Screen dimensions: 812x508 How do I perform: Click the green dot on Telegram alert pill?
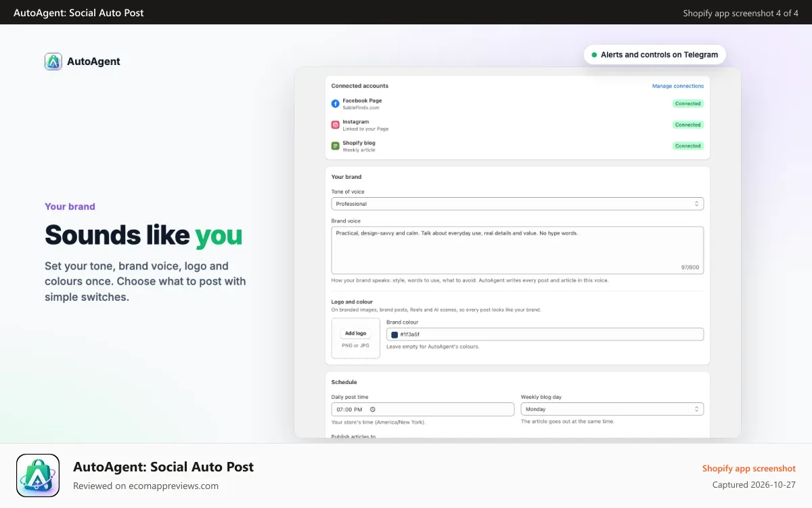pos(594,55)
